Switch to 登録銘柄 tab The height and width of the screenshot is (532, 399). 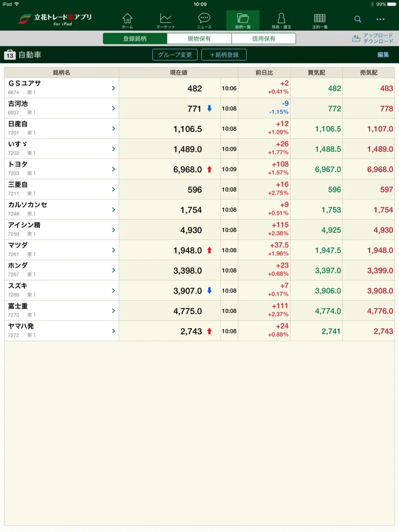tap(135, 39)
